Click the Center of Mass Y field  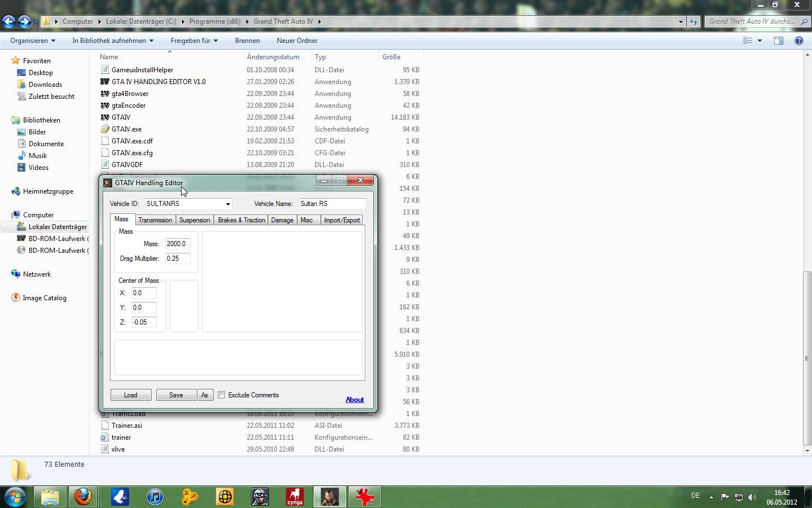tap(144, 308)
